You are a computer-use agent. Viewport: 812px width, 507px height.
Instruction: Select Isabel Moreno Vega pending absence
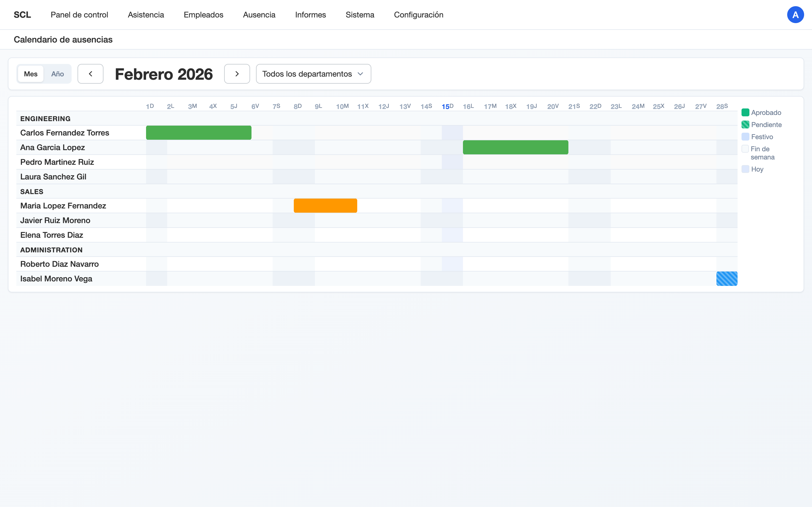tap(727, 278)
